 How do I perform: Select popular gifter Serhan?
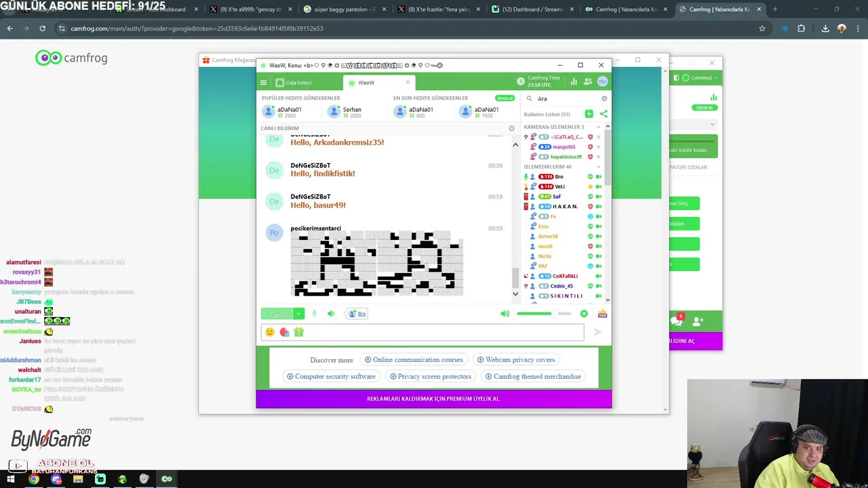coord(344,112)
